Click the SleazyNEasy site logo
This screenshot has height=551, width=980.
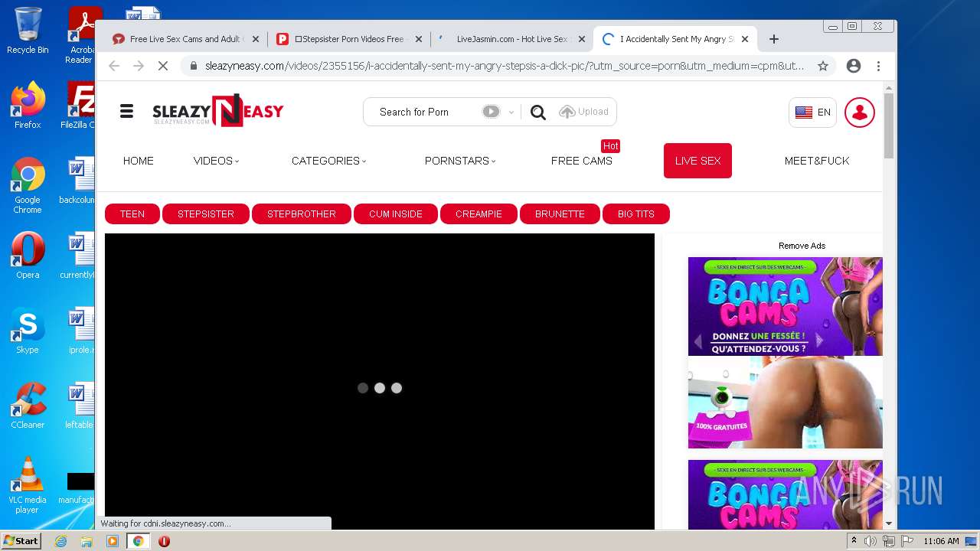[218, 111]
